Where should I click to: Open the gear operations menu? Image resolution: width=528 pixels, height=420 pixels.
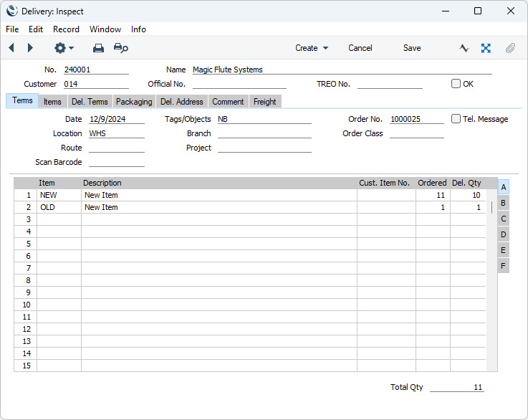pos(64,48)
